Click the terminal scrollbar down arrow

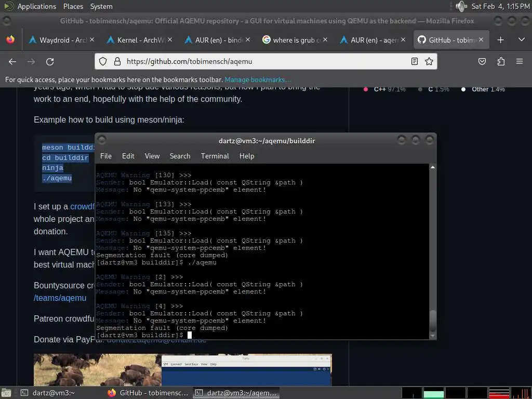point(433,336)
